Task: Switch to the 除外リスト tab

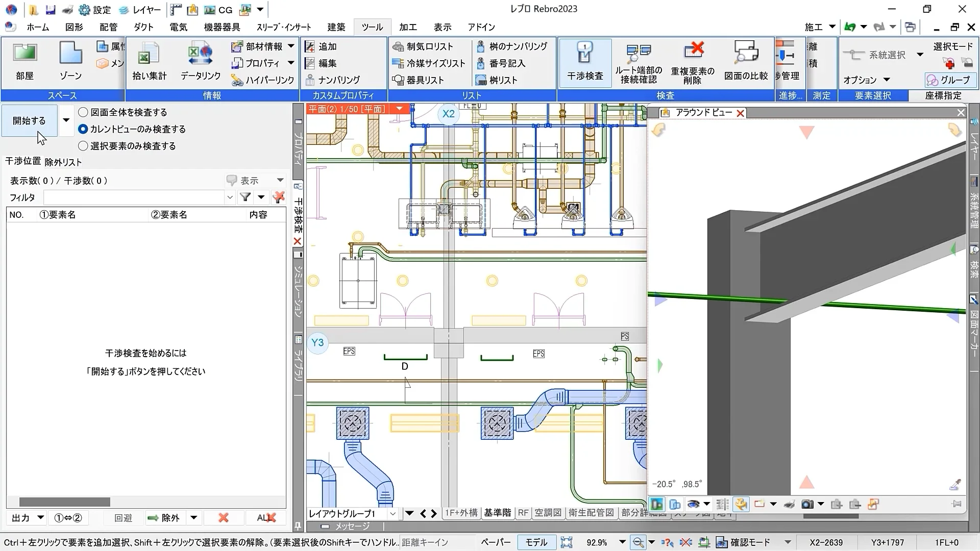Action: (x=63, y=162)
